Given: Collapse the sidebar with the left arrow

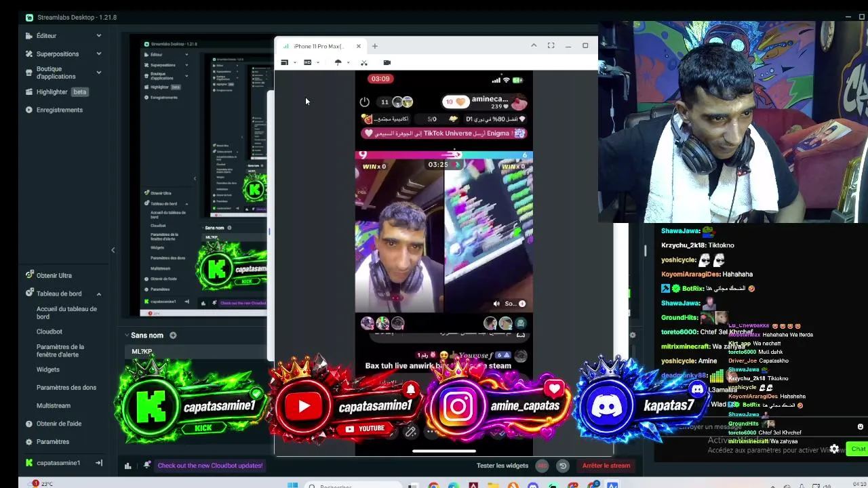Looking at the screenshot, I should (x=113, y=250).
